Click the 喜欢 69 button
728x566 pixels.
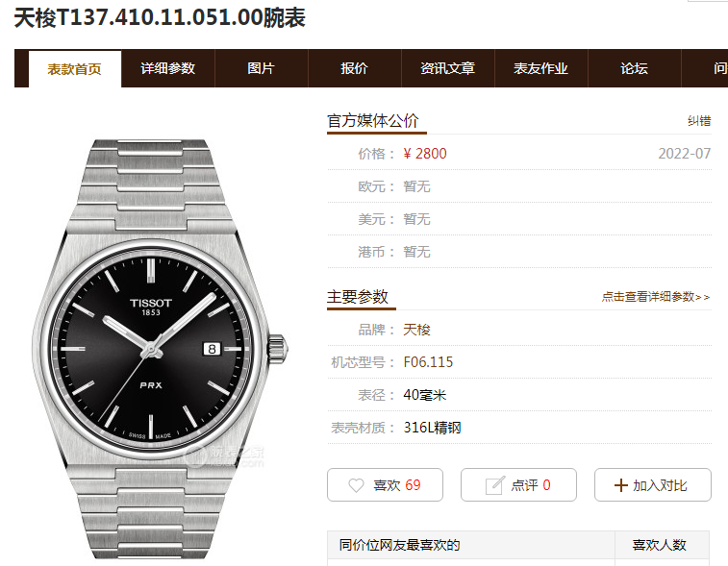tap(385, 485)
